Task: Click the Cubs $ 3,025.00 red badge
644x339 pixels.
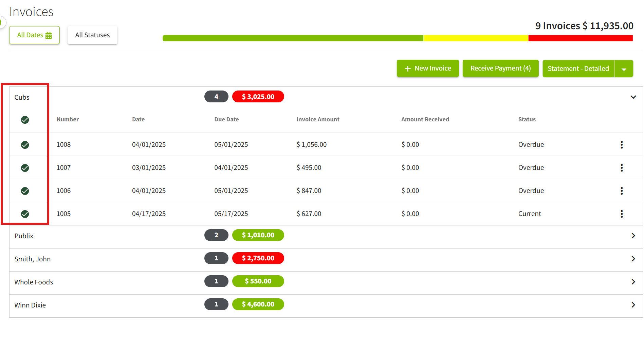Action: (258, 97)
